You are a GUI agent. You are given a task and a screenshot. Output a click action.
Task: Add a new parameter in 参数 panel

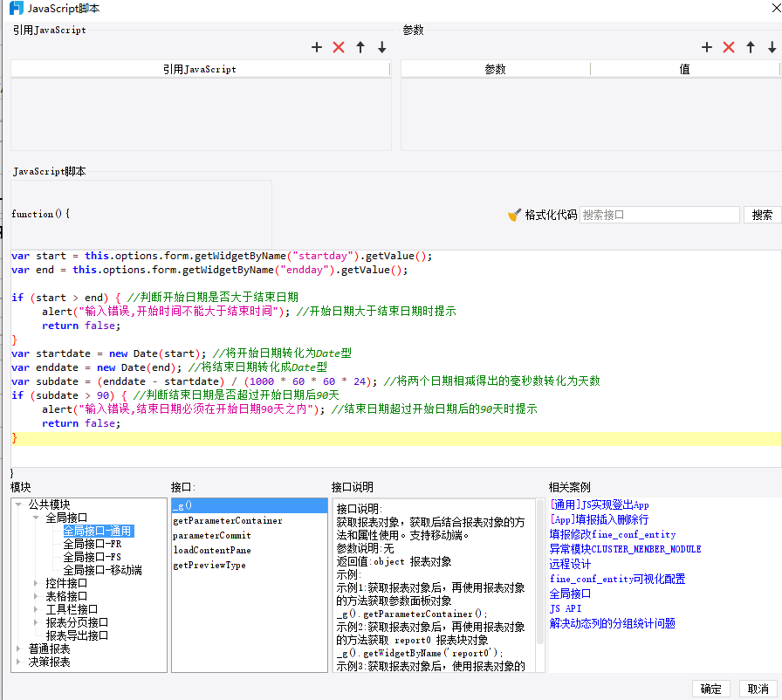click(x=707, y=47)
